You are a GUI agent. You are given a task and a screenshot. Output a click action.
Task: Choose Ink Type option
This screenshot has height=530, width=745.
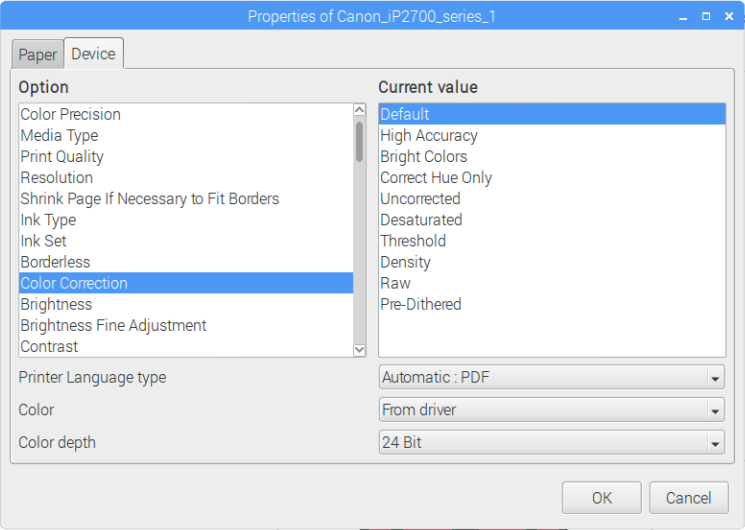pos(186,220)
